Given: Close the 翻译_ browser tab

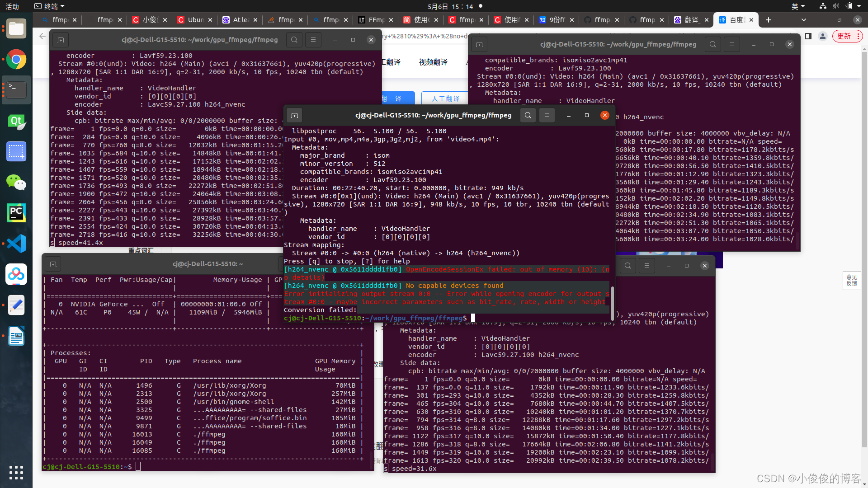Looking at the screenshot, I should [x=707, y=20].
